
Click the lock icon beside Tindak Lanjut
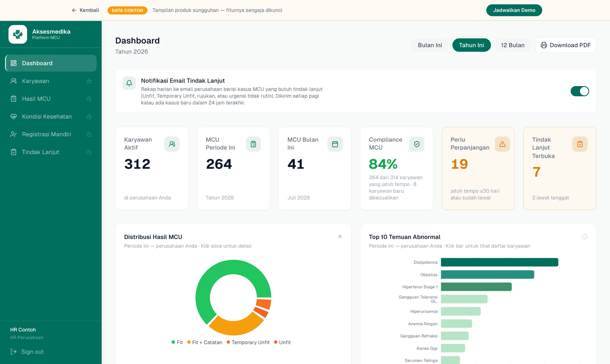coord(89,152)
